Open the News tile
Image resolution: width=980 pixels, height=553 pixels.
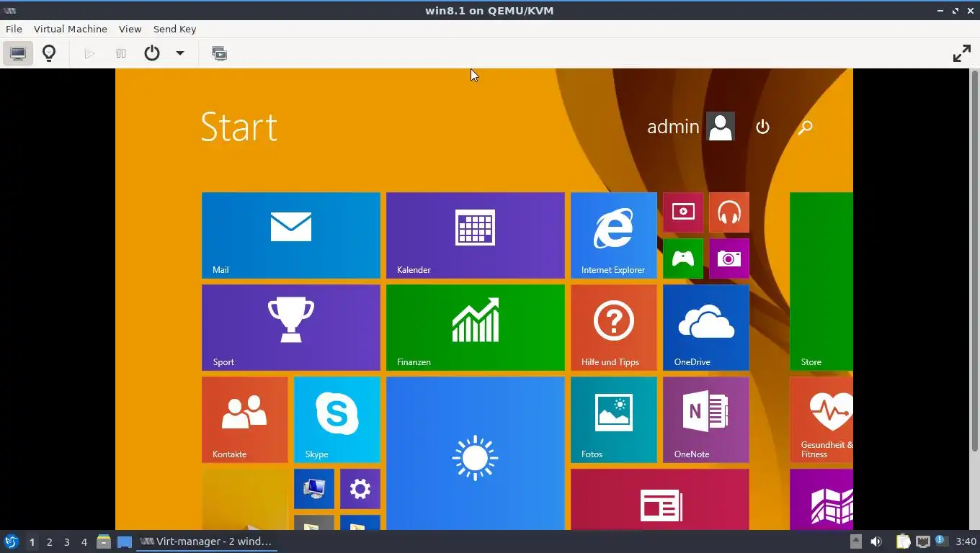(x=660, y=500)
